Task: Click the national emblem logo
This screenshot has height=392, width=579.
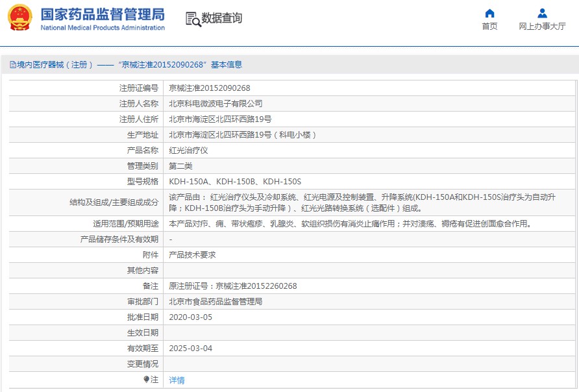Action: point(19,18)
